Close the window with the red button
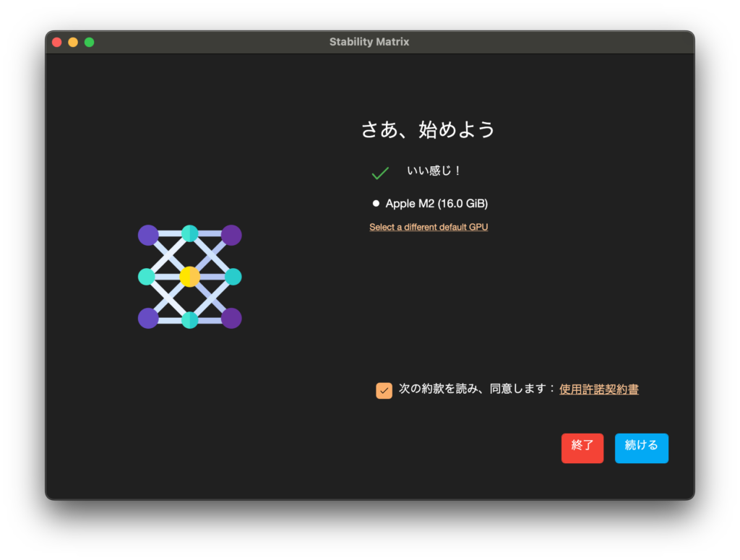The height and width of the screenshot is (560, 740). [57, 42]
